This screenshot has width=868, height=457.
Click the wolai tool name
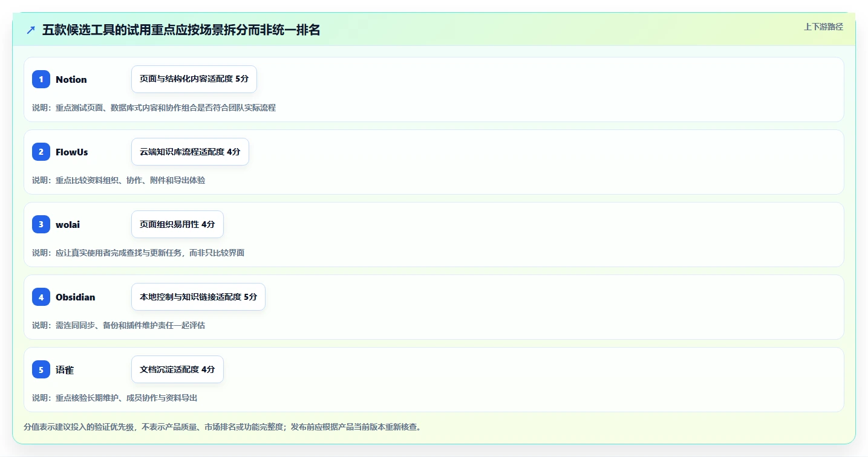(68, 224)
